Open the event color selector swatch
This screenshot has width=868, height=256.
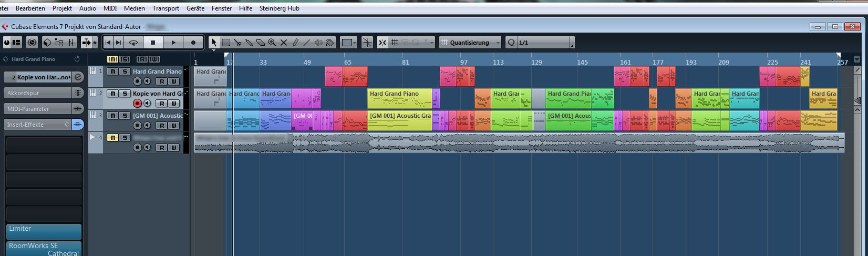click(348, 43)
